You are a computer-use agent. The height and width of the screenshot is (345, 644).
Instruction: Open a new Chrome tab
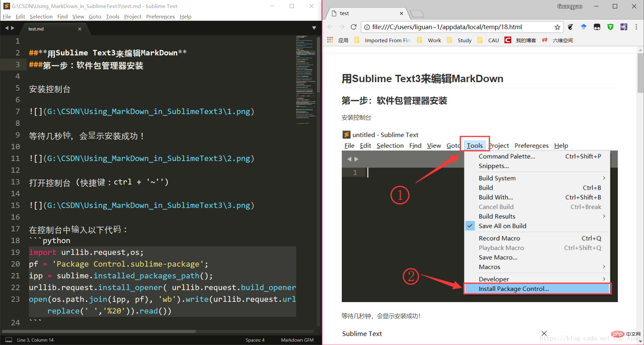point(417,14)
